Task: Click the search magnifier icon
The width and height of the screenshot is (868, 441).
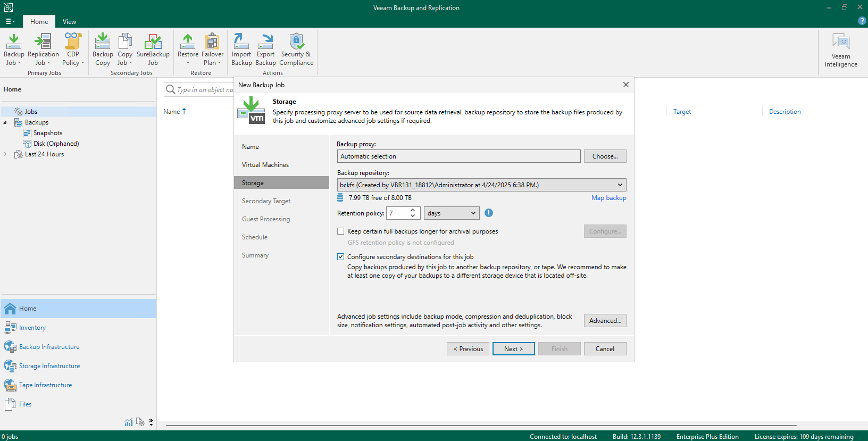Action: pyautogui.click(x=171, y=89)
